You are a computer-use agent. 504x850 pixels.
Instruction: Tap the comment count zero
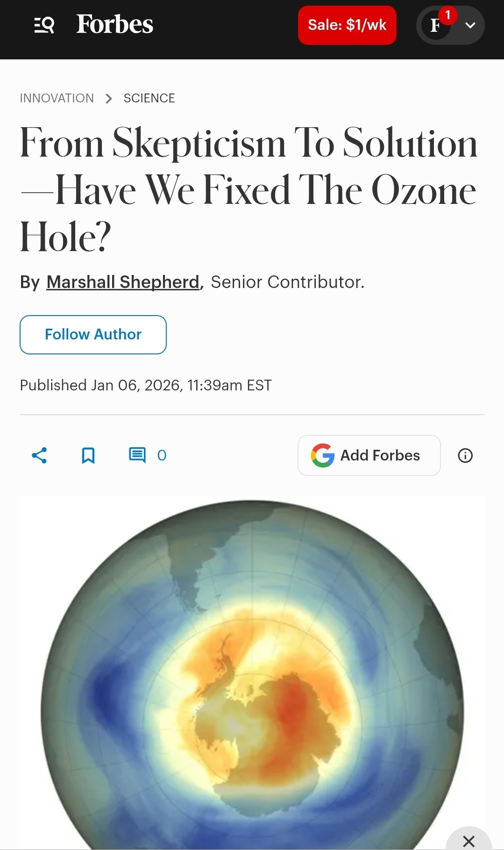click(162, 455)
